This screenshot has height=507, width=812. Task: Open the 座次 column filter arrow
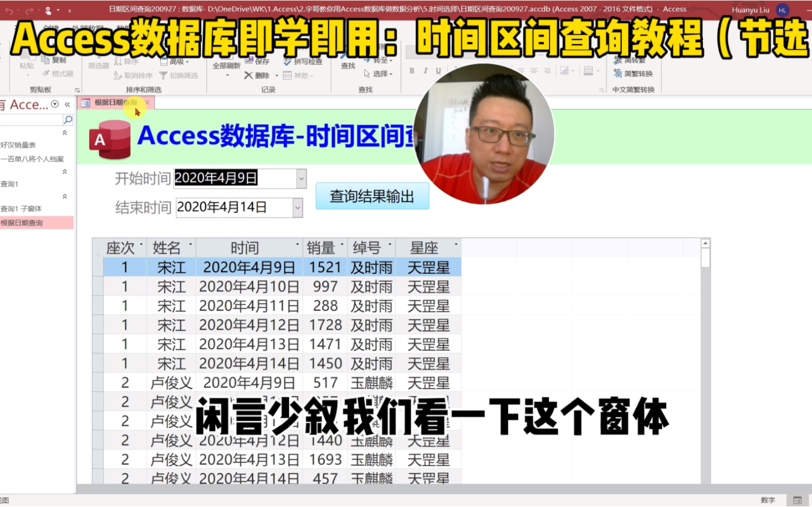(x=141, y=245)
